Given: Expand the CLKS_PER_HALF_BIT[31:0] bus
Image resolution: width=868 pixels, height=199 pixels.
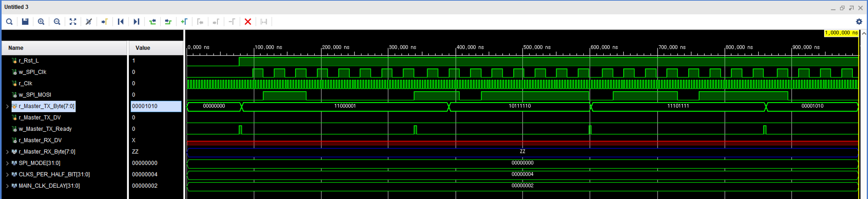Looking at the screenshot, I should coord(7,174).
